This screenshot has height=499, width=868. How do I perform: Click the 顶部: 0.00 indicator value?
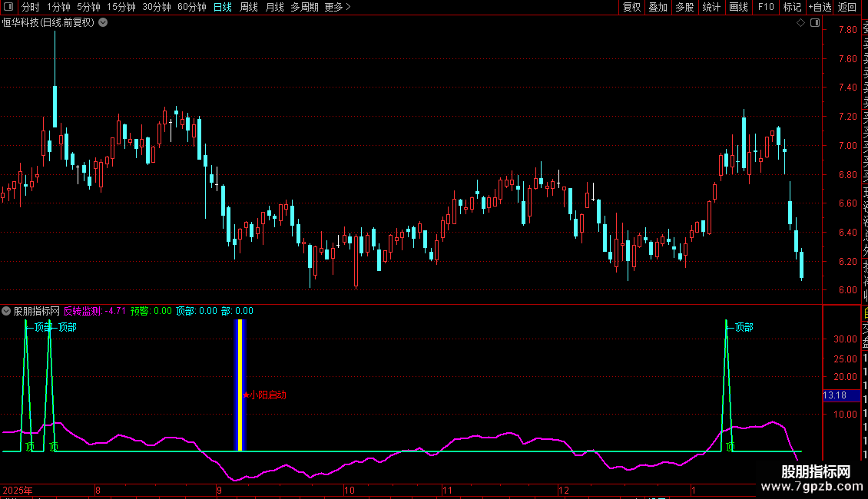pos(197,311)
